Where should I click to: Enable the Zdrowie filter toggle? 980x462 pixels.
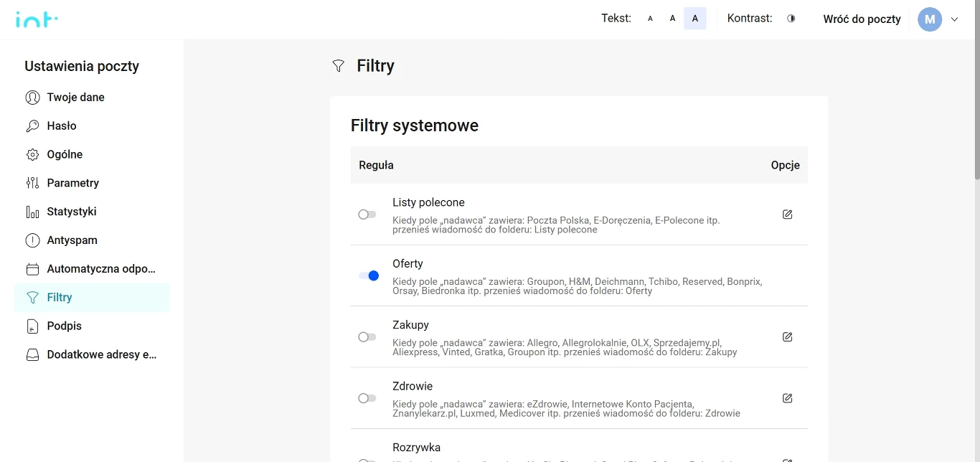tap(367, 398)
